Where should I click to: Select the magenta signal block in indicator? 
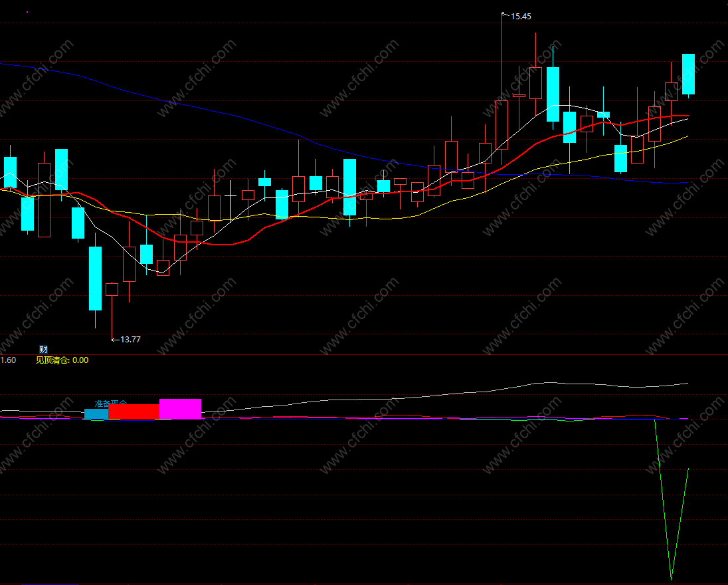180,409
